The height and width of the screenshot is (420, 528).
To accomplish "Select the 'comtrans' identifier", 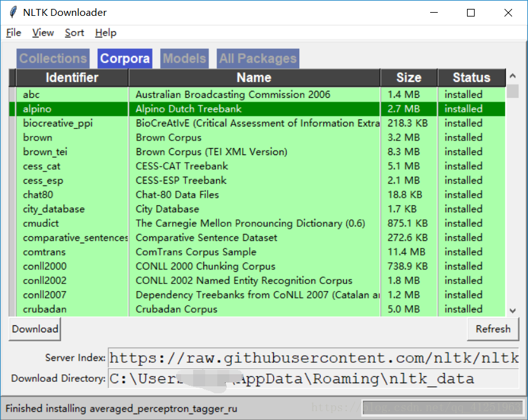I will [44, 252].
